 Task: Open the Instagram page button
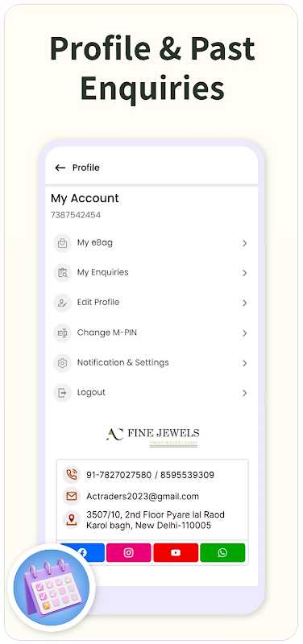point(129,553)
